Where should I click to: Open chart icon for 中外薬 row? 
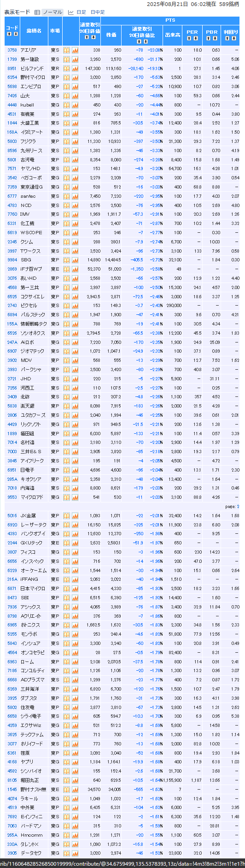tap(75, 808)
